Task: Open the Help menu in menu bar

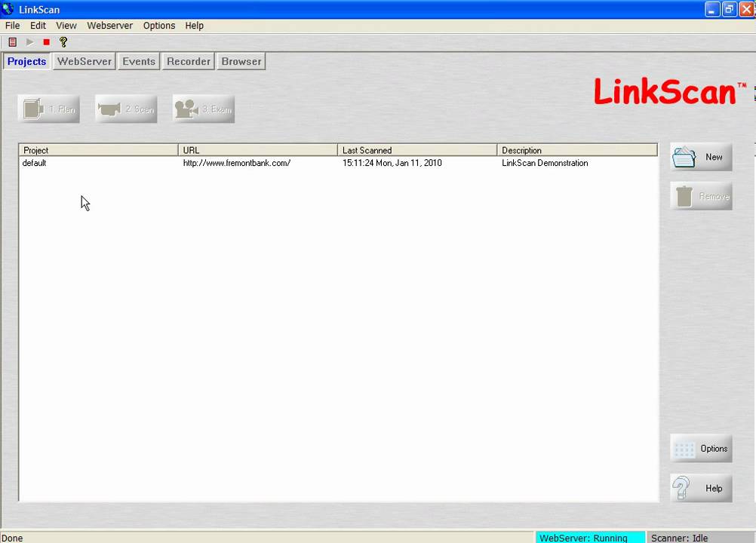Action: pyautogui.click(x=195, y=26)
